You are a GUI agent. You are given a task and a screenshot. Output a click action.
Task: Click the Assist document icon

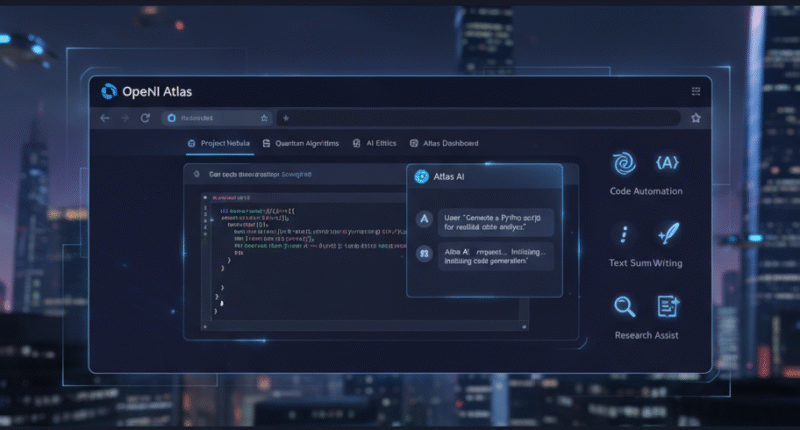click(x=667, y=307)
